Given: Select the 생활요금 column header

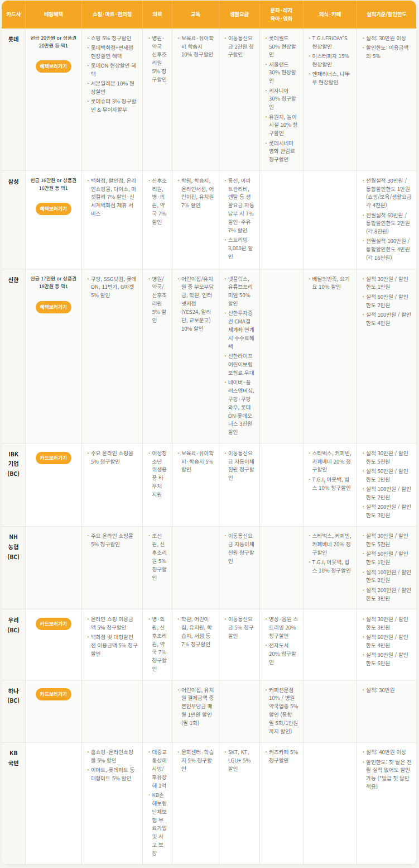Looking at the screenshot, I should point(239,15).
